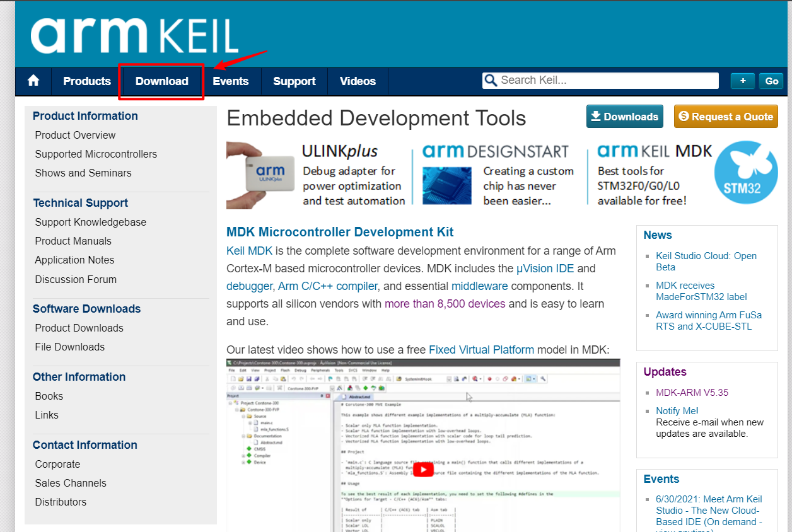
Task: Click more than 8,500 devices link
Action: (x=445, y=304)
